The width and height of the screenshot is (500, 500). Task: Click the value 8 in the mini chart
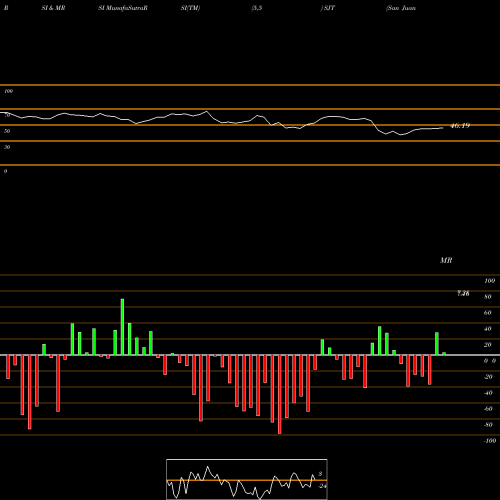coord(320,474)
